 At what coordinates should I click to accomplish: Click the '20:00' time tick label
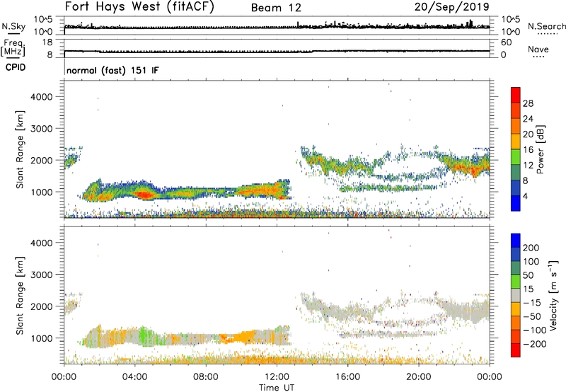(418, 377)
